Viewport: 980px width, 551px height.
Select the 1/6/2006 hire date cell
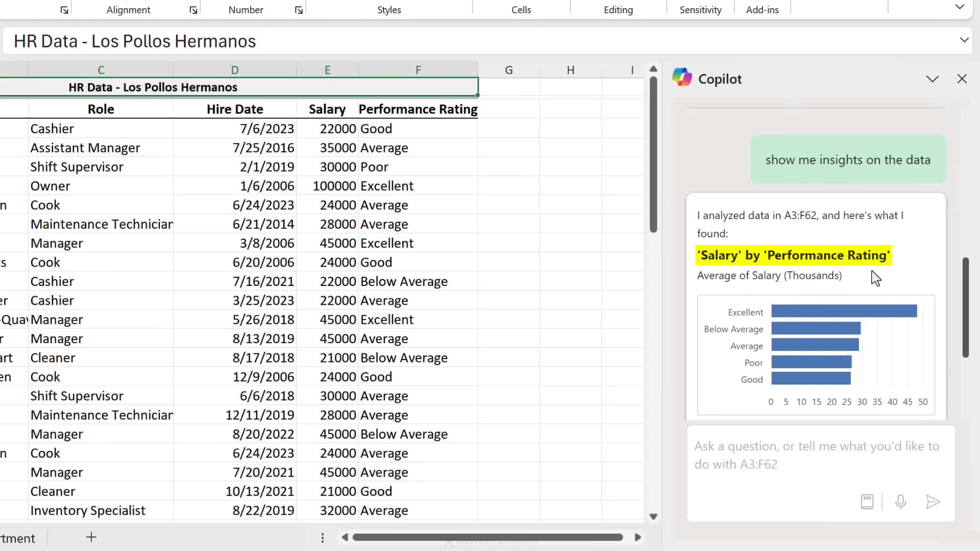click(x=234, y=186)
